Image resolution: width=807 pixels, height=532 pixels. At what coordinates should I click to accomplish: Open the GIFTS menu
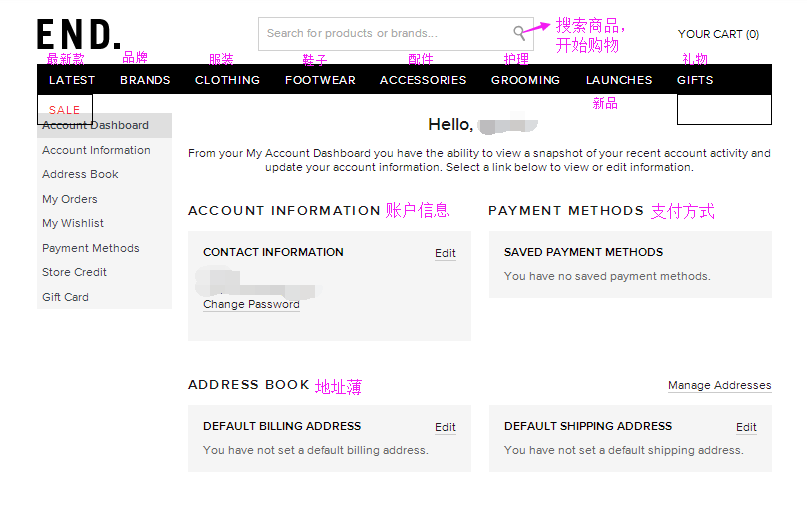pos(695,80)
